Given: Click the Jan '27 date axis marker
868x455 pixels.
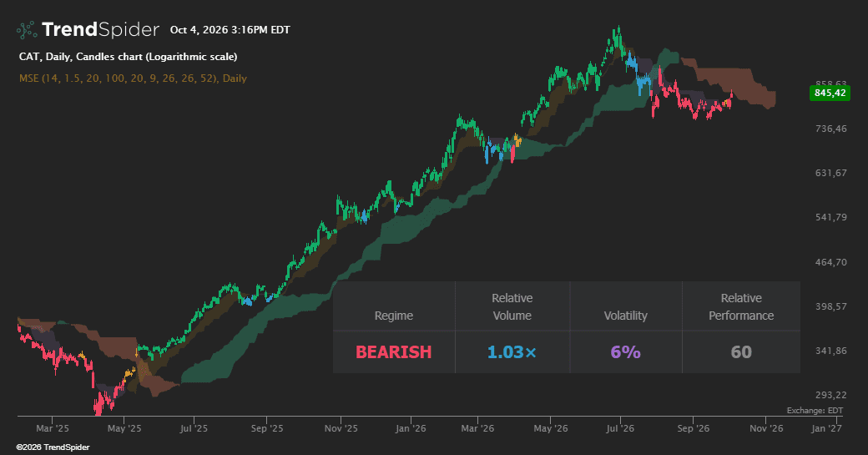Looking at the screenshot, I should [x=826, y=428].
